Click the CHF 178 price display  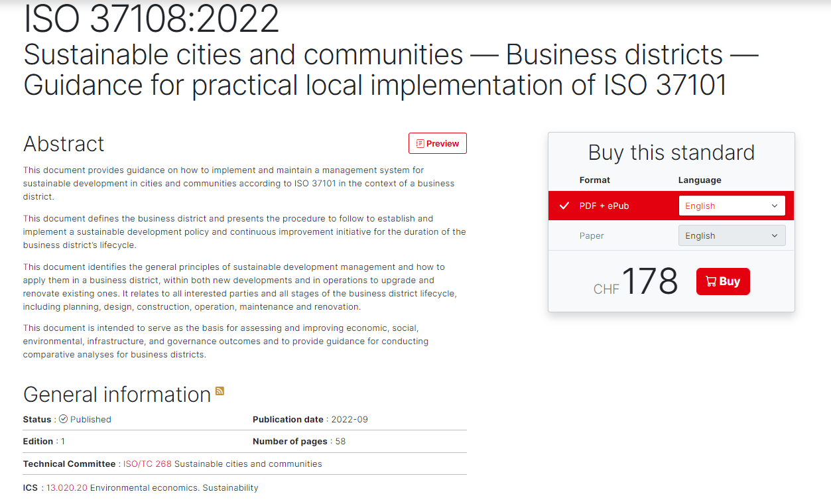(x=636, y=281)
